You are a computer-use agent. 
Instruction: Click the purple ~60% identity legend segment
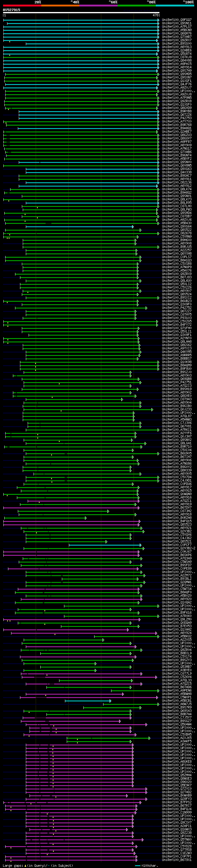99,6
